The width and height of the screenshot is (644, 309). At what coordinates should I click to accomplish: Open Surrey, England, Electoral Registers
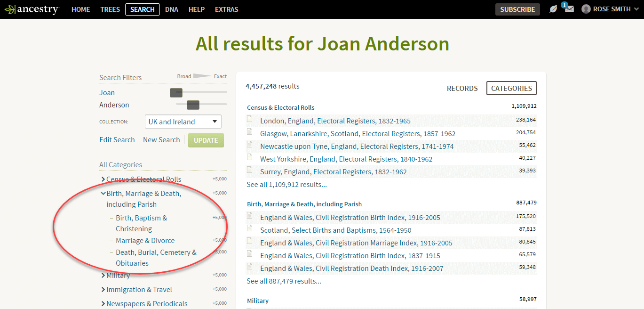click(334, 171)
